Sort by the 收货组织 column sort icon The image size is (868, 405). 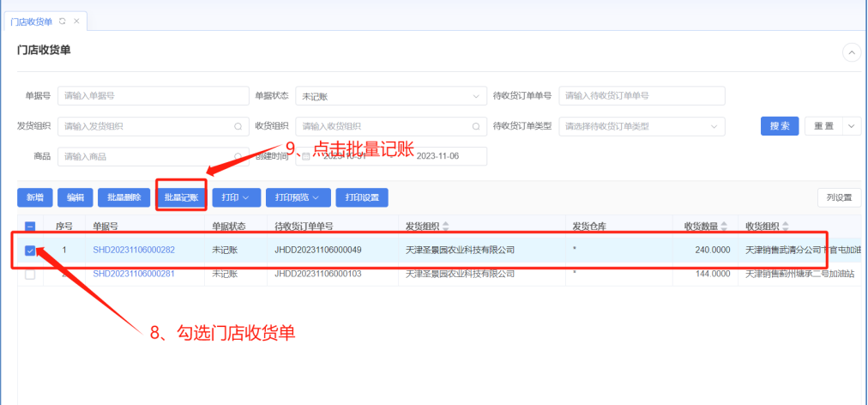pyautogui.click(x=786, y=227)
